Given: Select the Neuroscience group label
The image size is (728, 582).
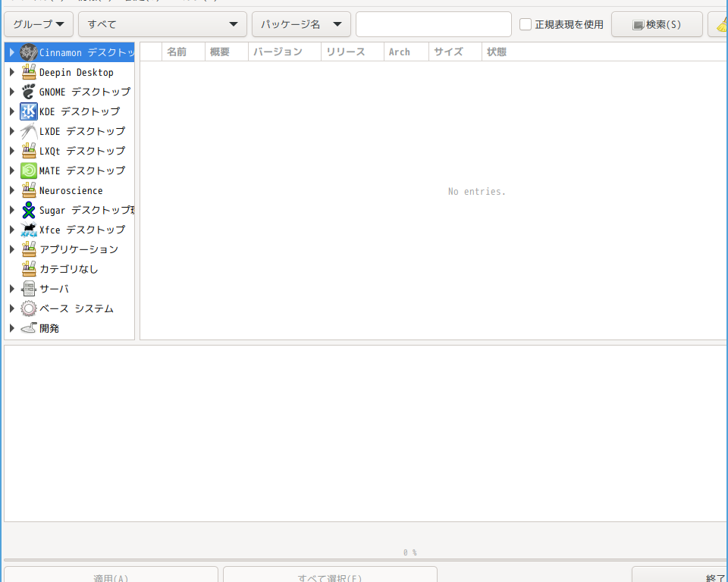Looking at the screenshot, I should tap(71, 190).
